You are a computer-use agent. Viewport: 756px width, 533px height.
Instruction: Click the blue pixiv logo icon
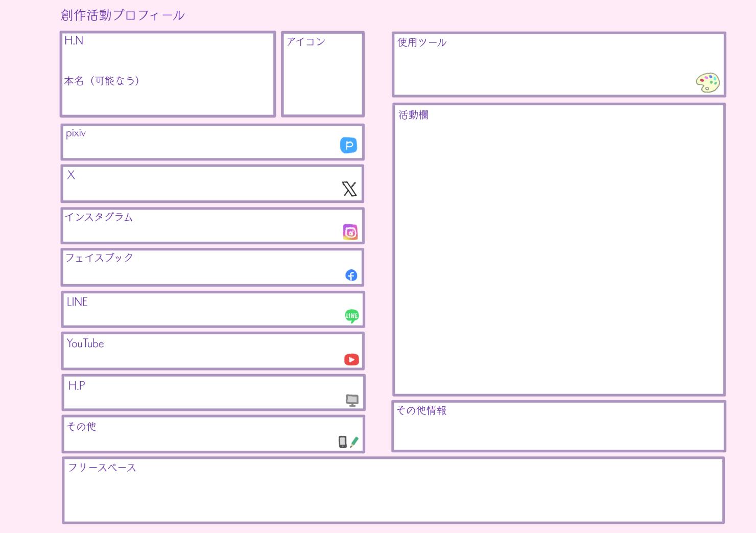pos(348,146)
